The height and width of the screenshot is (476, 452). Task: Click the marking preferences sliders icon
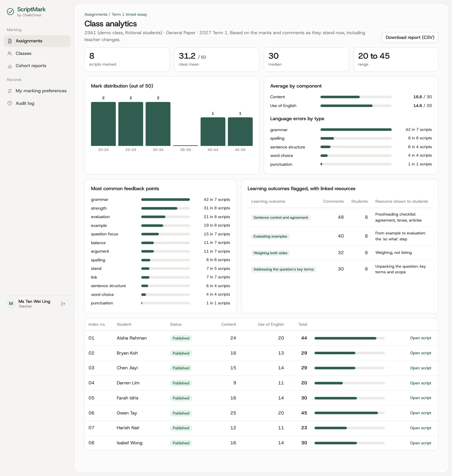tap(10, 91)
